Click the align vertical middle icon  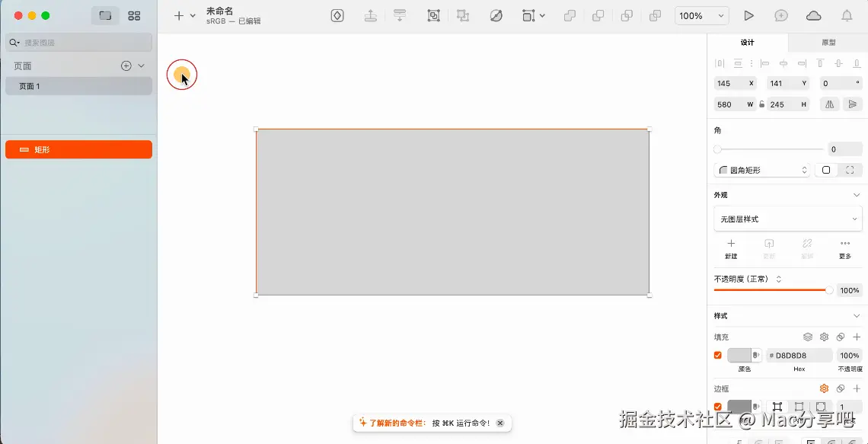pyautogui.click(x=838, y=63)
